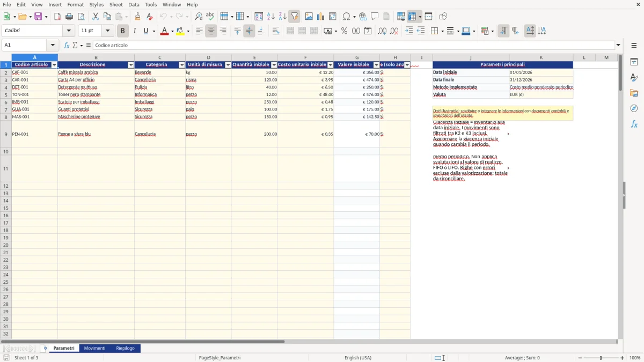644x362 pixels.
Task: Click the Print icon
Action: point(69,17)
